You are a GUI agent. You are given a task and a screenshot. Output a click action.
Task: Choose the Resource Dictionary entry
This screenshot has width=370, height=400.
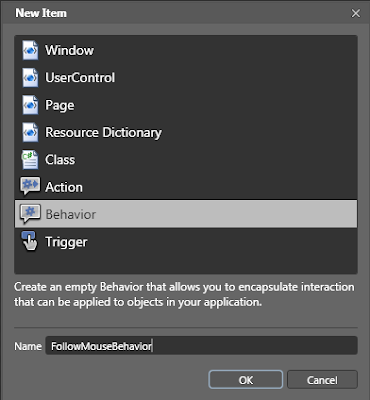186,132
